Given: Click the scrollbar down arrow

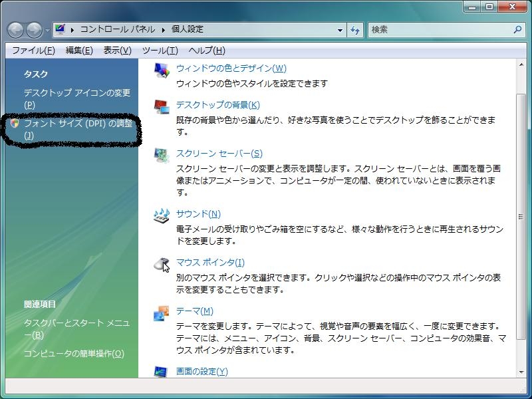Looking at the screenshot, I should pyautogui.click(x=521, y=372).
